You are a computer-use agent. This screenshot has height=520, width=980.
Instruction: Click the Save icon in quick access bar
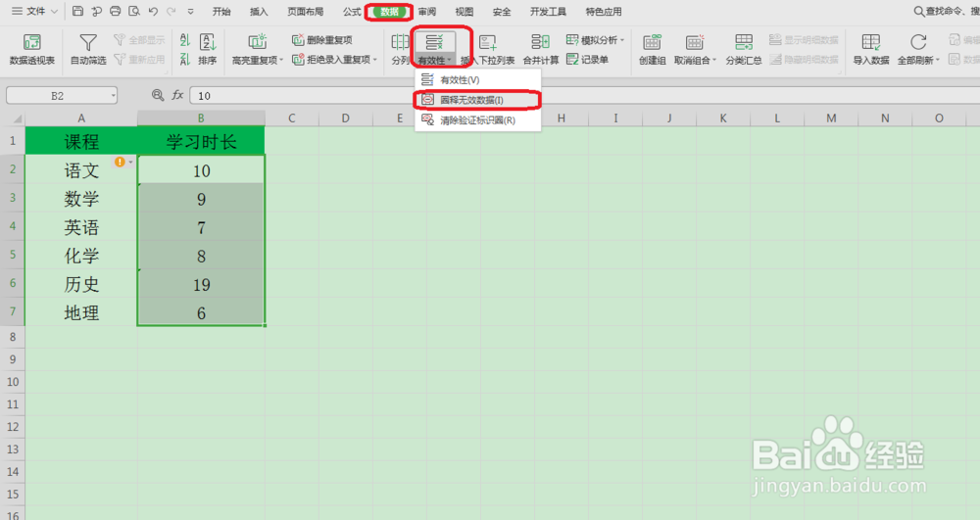[77, 11]
